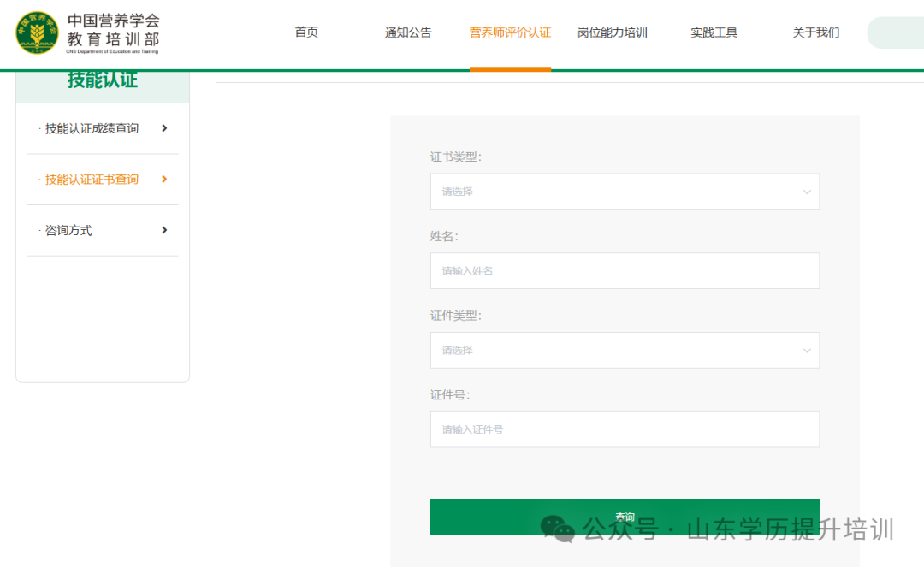The width and height of the screenshot is (924, 567).
Task: Click the CNS wheat logo emblem
Action: point(36,33)
